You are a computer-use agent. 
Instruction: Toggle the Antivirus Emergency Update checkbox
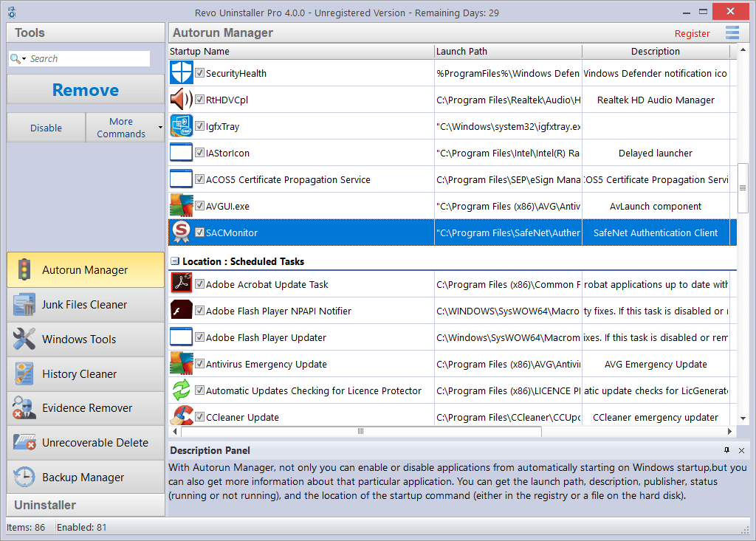click(199, 364)
